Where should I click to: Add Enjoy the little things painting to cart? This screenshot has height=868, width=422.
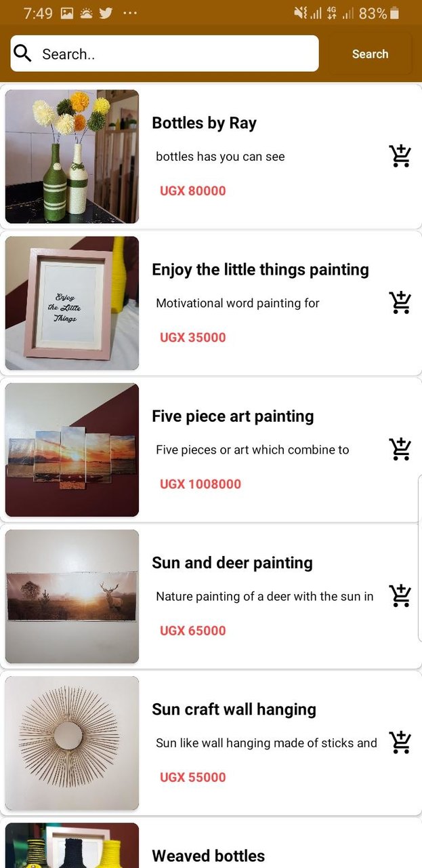tap(400, 302)
